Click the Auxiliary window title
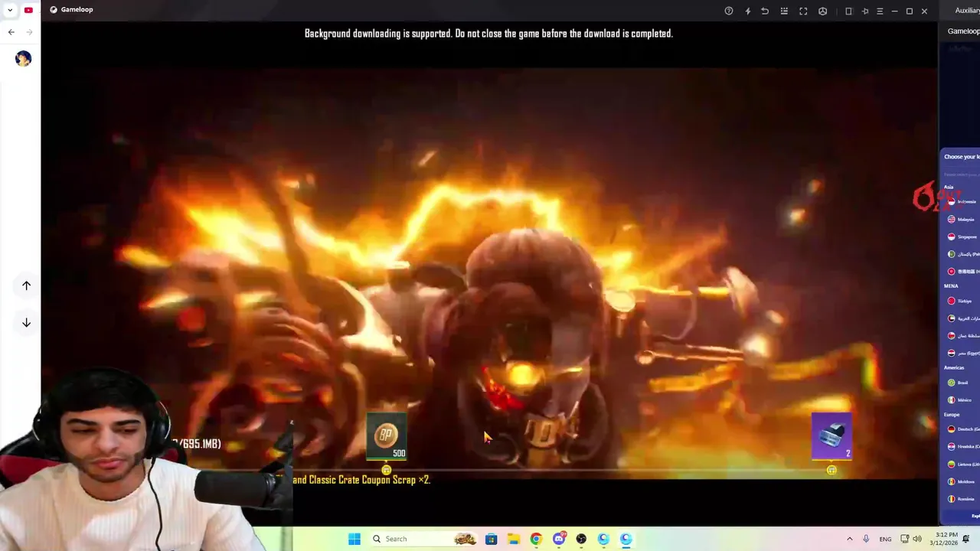Viewport: 980px width, 551px height. point(967,11)
